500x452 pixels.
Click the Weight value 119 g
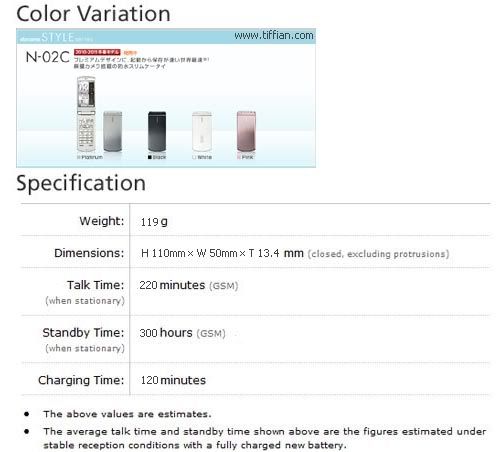154,222
